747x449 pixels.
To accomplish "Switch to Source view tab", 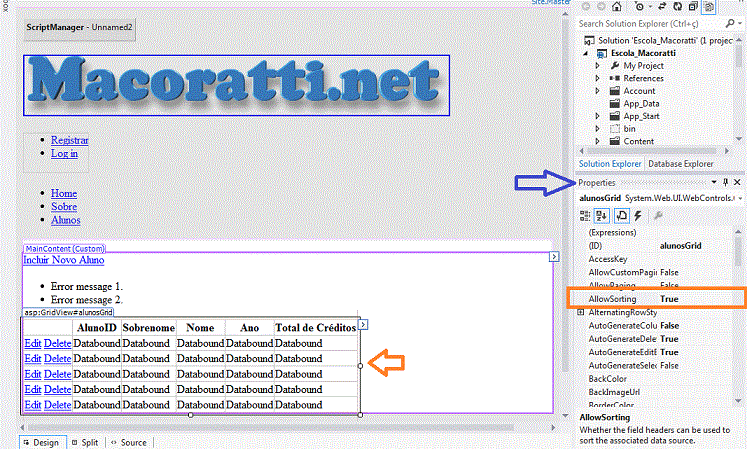I will 129,442.
